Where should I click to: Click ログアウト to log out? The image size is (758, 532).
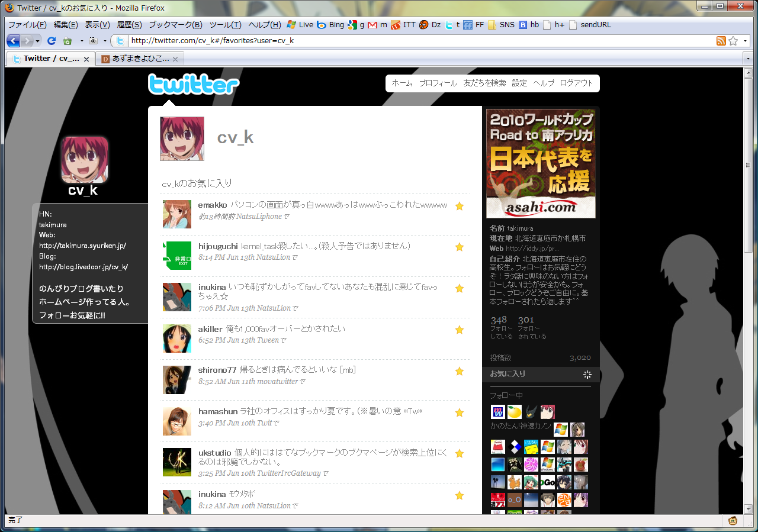pos(576,83)
